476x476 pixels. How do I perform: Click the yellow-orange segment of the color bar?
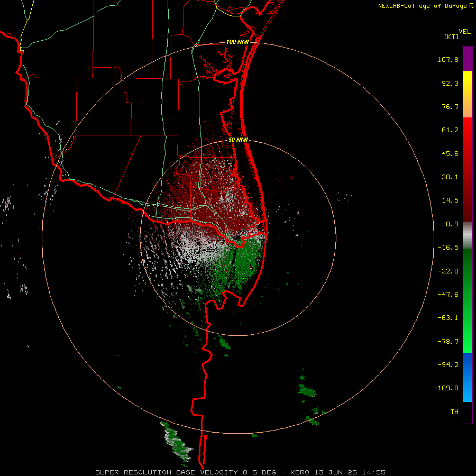click(x=467, y=94)
